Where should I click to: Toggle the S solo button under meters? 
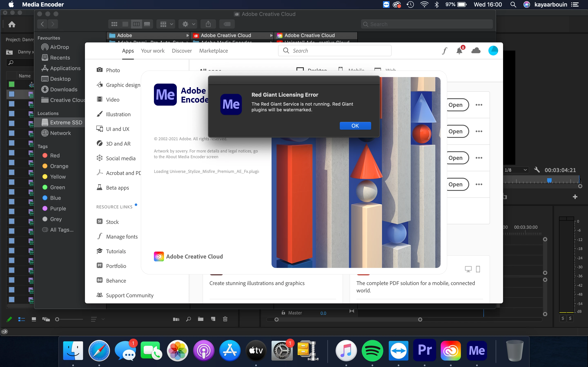click(563, 318)
